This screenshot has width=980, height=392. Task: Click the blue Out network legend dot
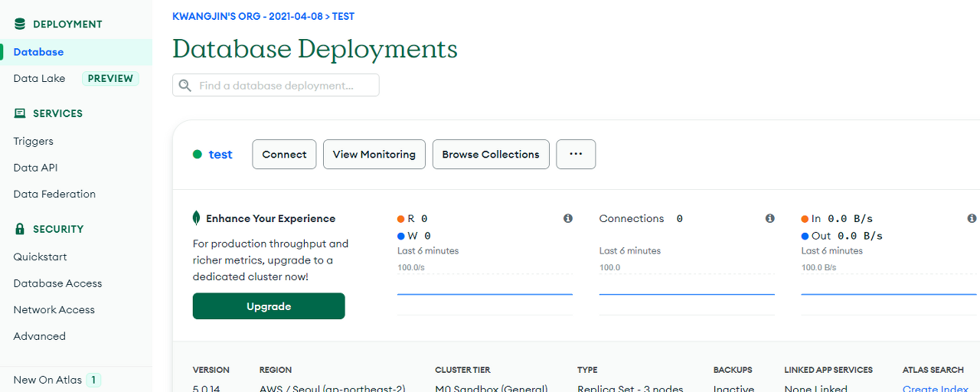pyautogui.click(x=805, y=236)
